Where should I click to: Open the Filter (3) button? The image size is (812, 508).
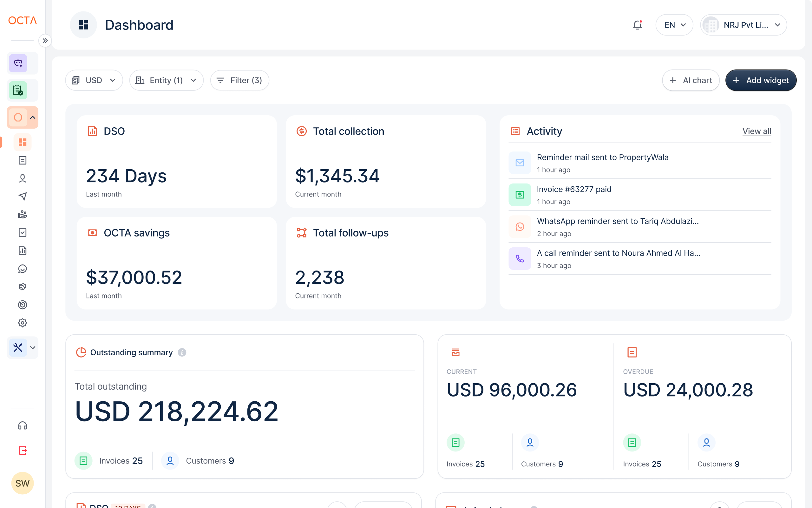point(239,80)
